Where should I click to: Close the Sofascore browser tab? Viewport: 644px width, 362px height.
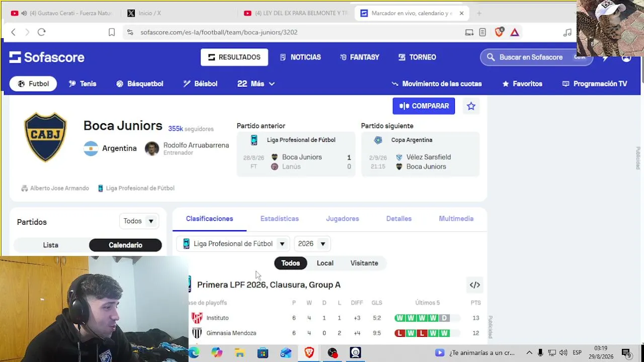pos(461,13)
